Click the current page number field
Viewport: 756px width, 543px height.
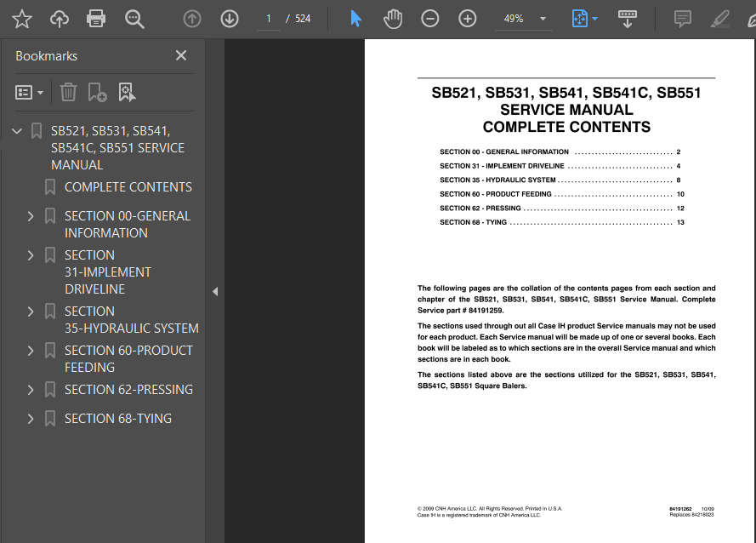(x=269, y=19)
